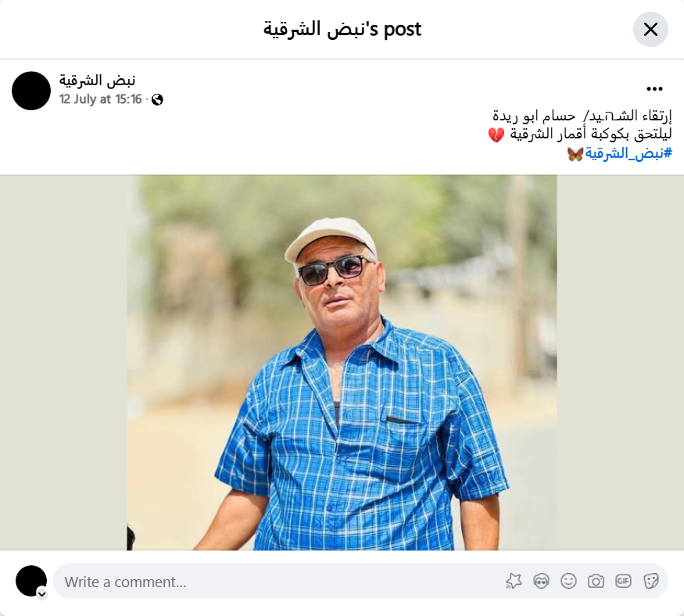Close the post dialog with the X button
This screenshot has width=684, height=616.
click(x=650, y=29)
